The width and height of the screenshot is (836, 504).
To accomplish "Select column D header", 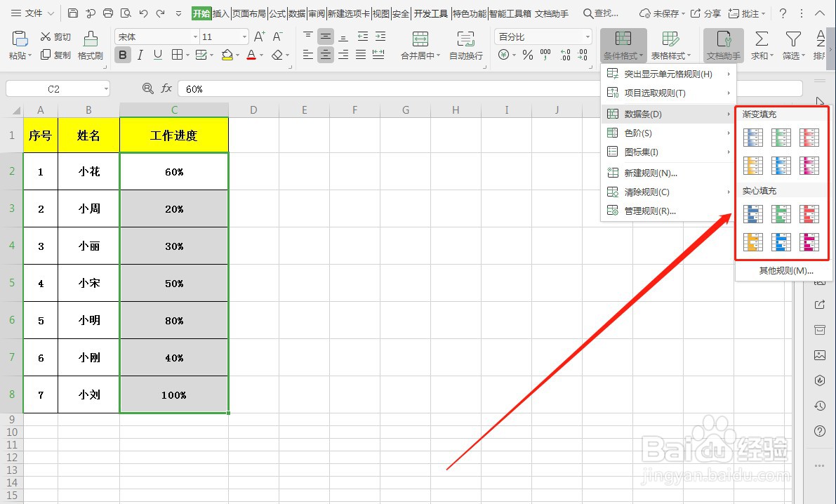I will coord(253,110).
